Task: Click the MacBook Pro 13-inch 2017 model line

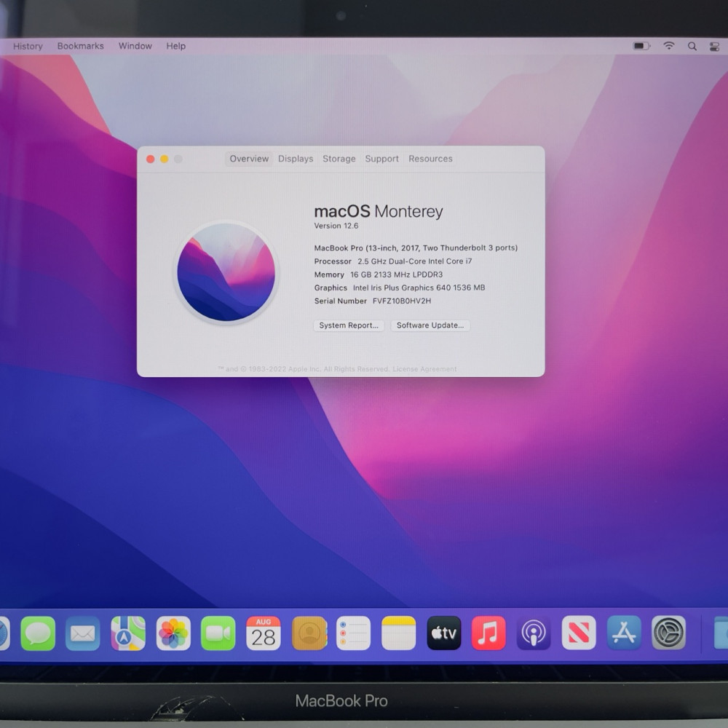Action: point(416,248)
